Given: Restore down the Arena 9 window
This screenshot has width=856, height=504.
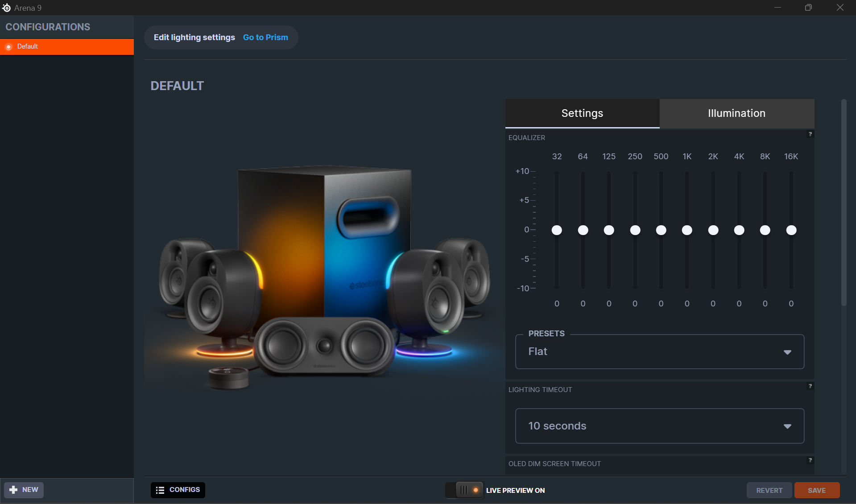Looking at the screenshot, I should pos(808,8).
